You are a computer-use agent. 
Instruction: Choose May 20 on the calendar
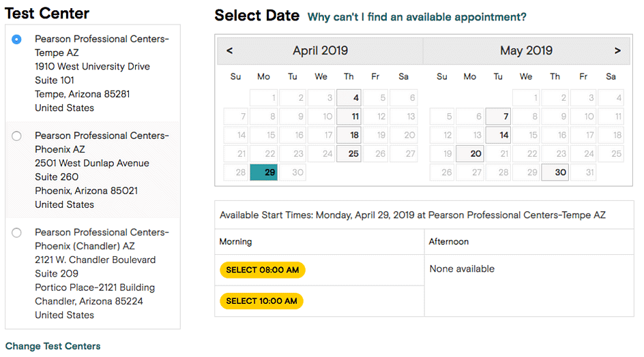pos(470,153)
